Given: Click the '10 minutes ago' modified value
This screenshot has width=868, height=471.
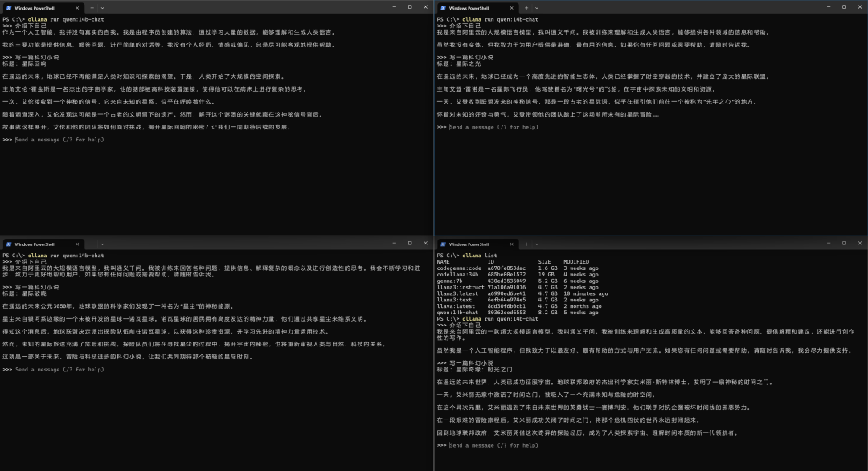Looking at the screenshot, I should click(586, 294).
